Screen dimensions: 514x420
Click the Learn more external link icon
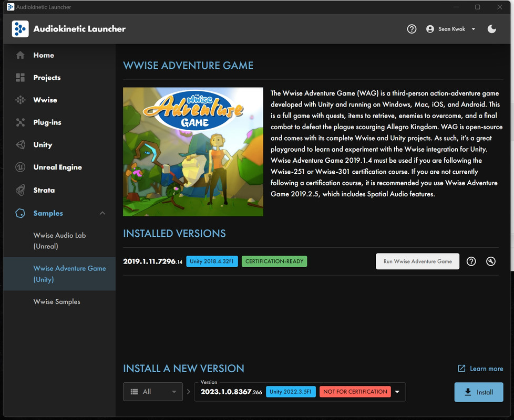[461, 368]
